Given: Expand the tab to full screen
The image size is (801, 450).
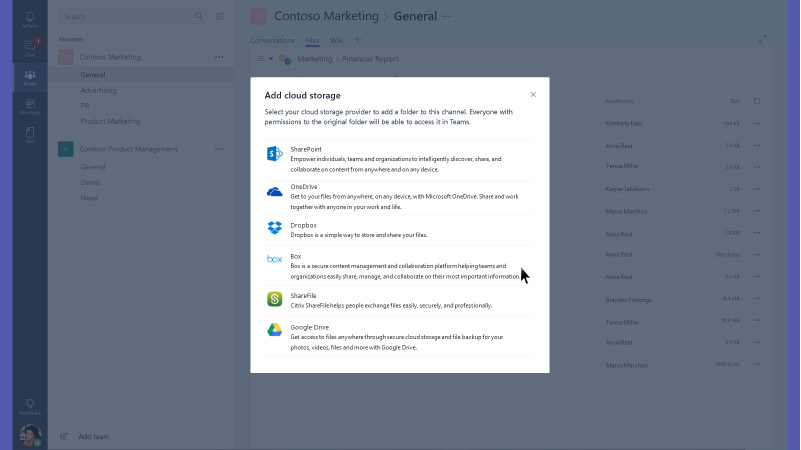Looking at the screenshot, I should (763, 39).
